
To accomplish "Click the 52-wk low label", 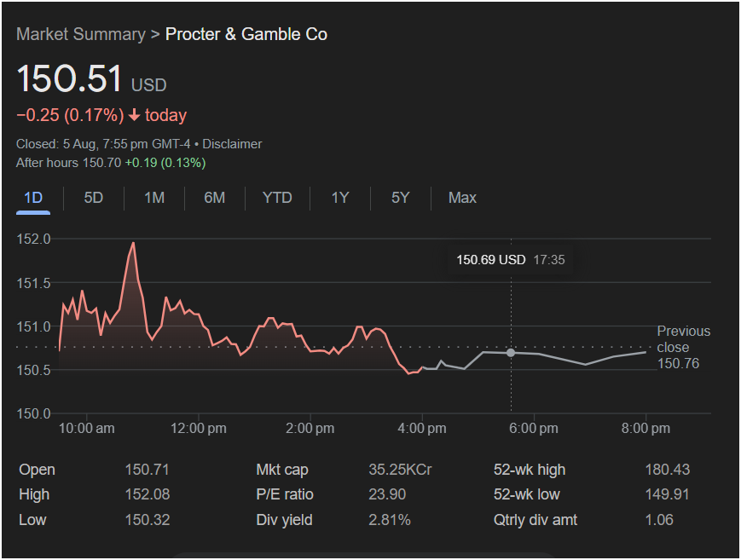I will pos(526,494).
